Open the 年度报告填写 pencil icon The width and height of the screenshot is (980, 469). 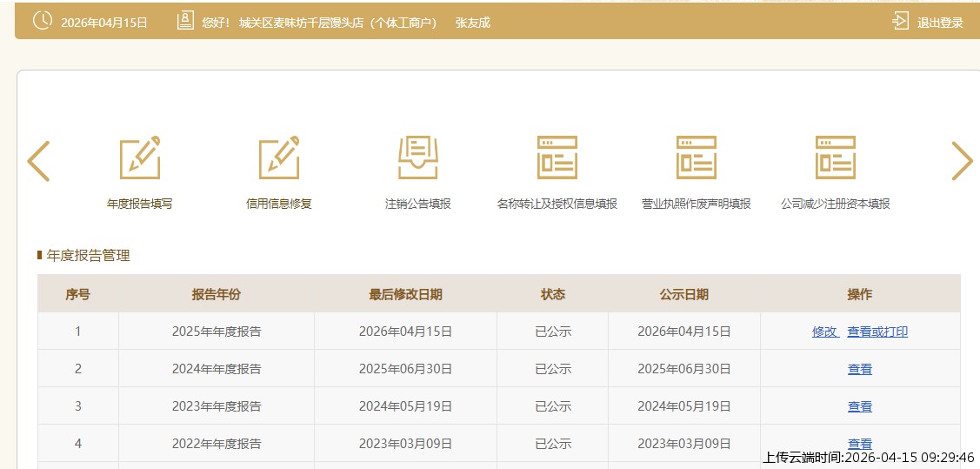coord(140,157)
